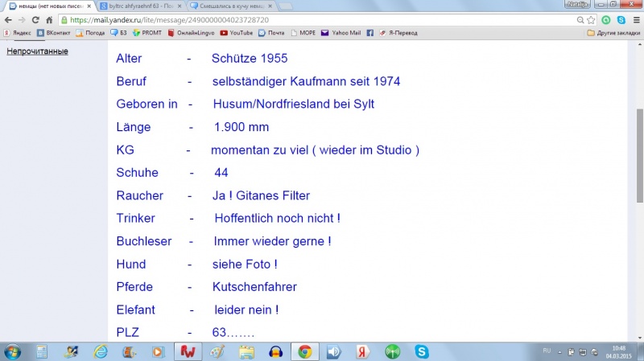Click the page vertical scrollbar
The image size is (644, 361).
[x=639, y=161]
